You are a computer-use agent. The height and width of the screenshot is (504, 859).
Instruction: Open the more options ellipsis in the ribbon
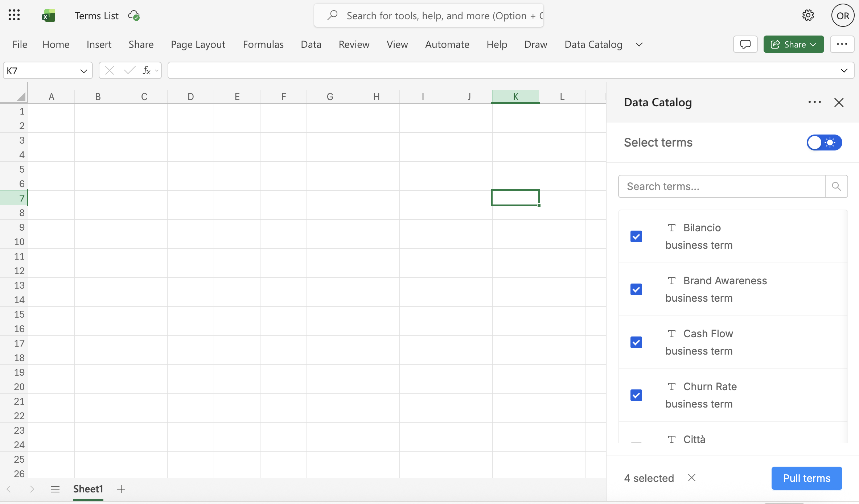coord(842,44)
